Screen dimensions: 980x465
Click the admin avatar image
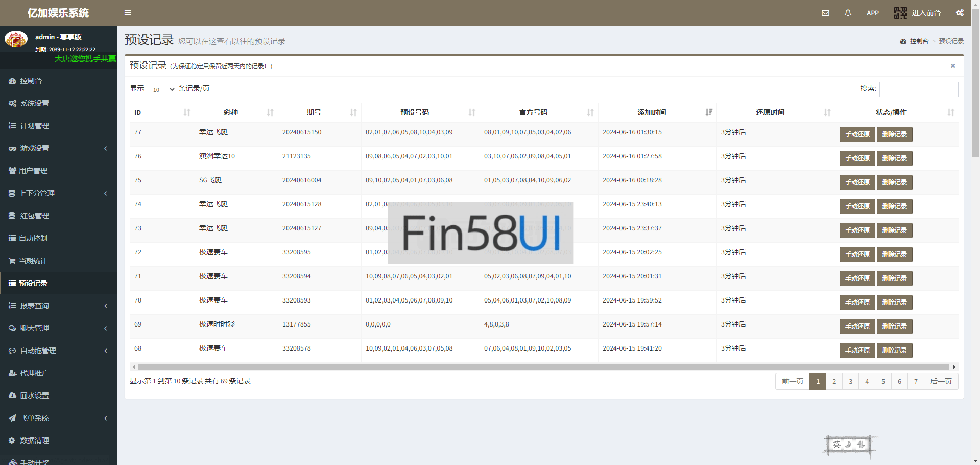tap(16, 39)
